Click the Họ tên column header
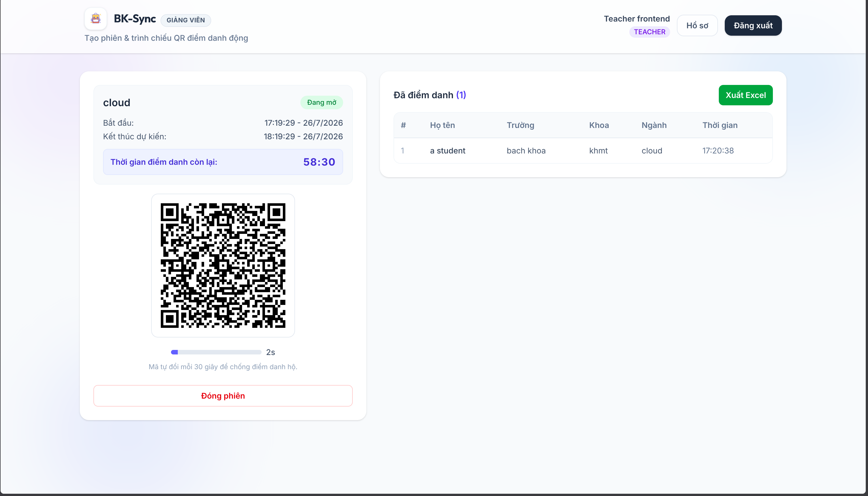868x496 pixels. click(x=442, y=125)
